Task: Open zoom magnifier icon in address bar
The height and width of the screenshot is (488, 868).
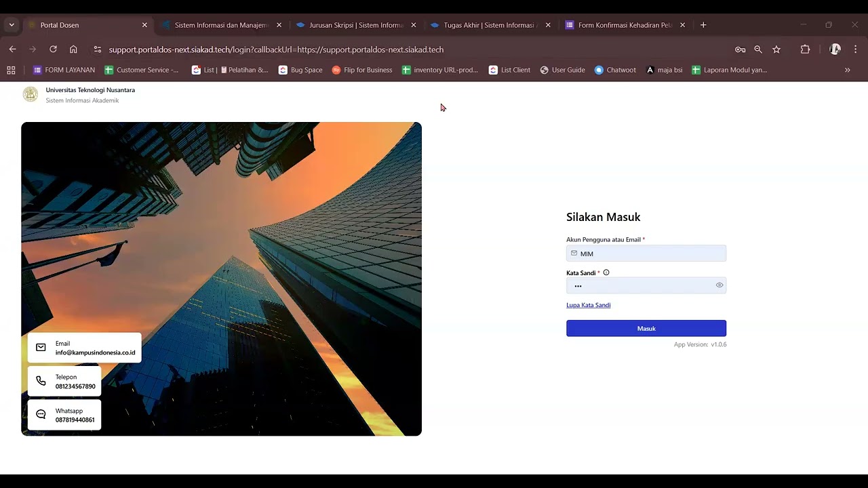Action: 758,49
